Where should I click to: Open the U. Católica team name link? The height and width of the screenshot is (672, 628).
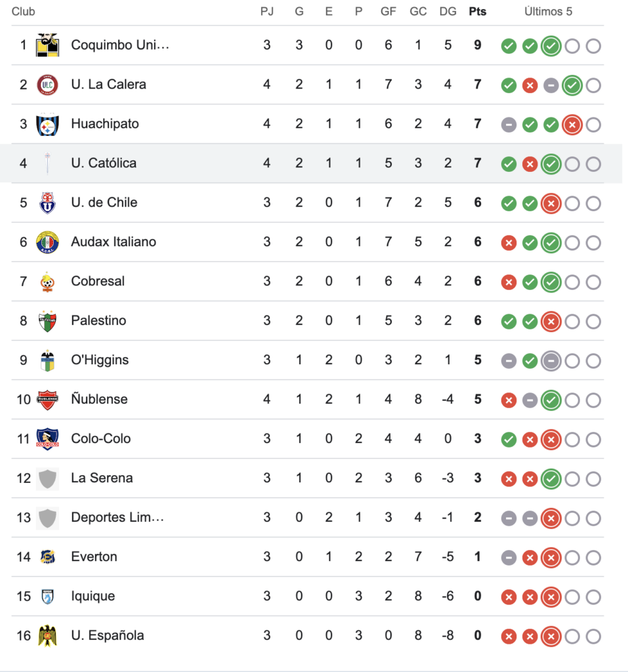104,163
